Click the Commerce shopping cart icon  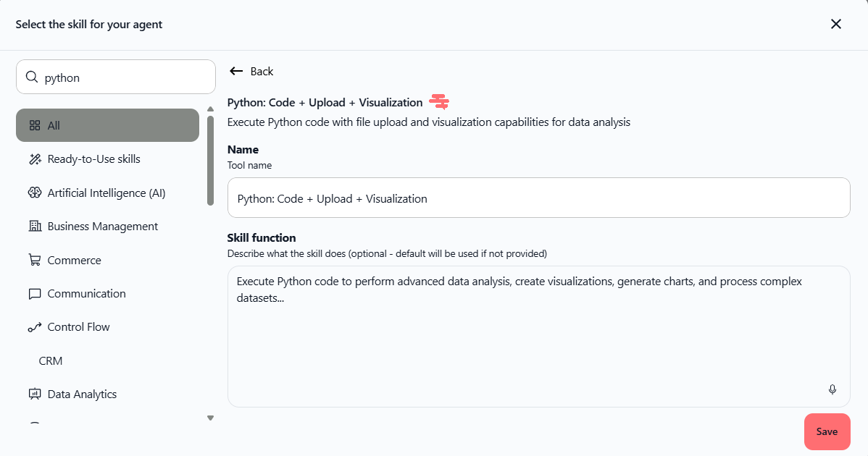click(34, 260)
